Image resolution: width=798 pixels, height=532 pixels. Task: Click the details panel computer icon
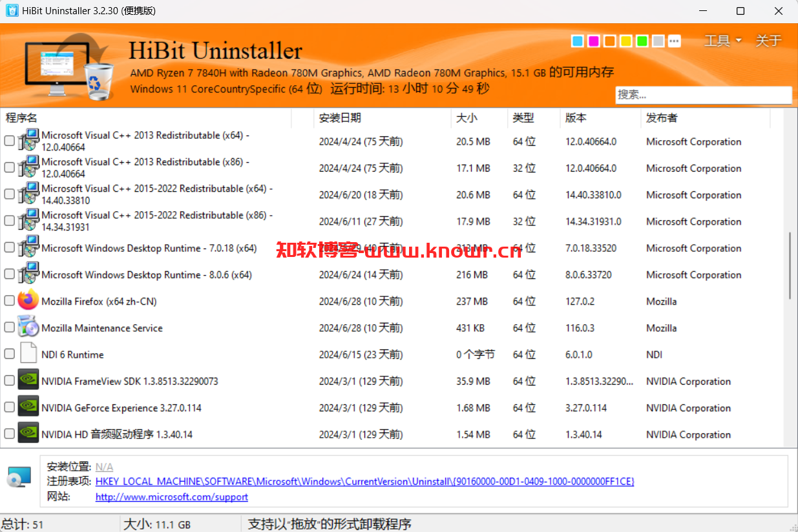(19, 478)
